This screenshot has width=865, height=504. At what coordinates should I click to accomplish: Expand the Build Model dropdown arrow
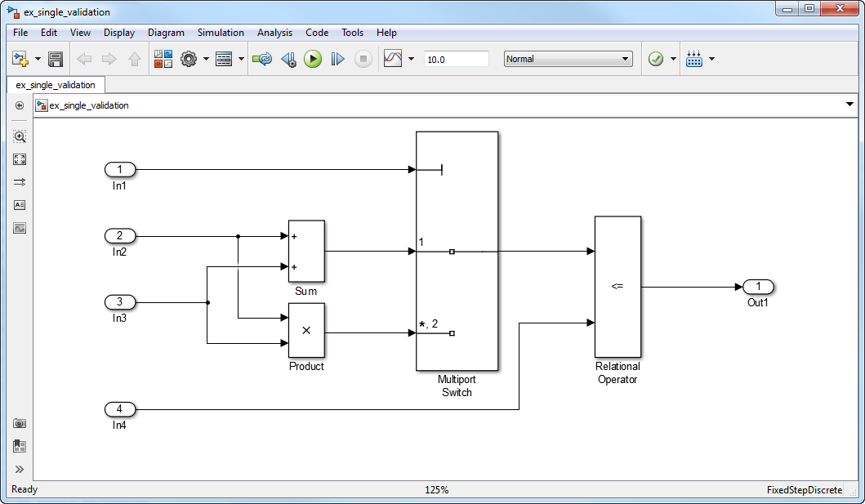pyautogui.click(x=711, y=59)
